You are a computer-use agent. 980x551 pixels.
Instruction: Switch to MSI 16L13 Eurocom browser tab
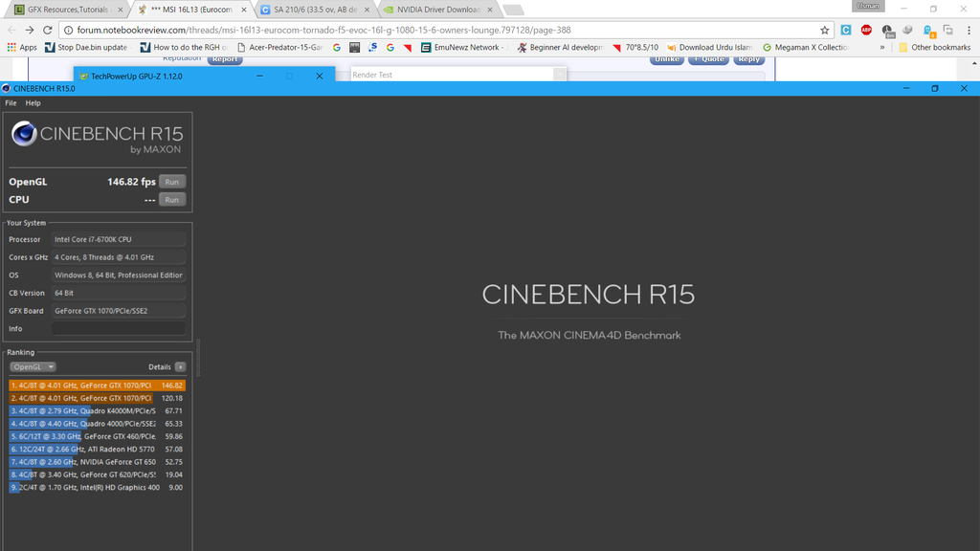point(190,10)
